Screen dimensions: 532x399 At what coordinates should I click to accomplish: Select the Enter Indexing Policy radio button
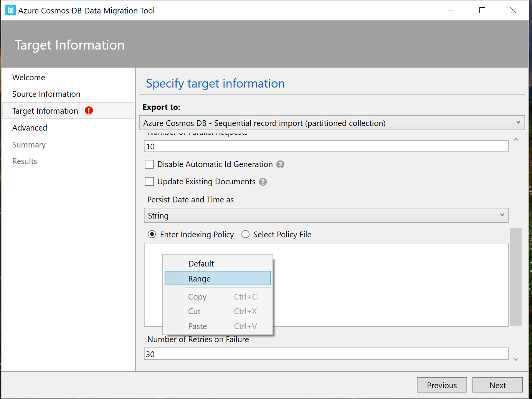[x=152, y=234]
